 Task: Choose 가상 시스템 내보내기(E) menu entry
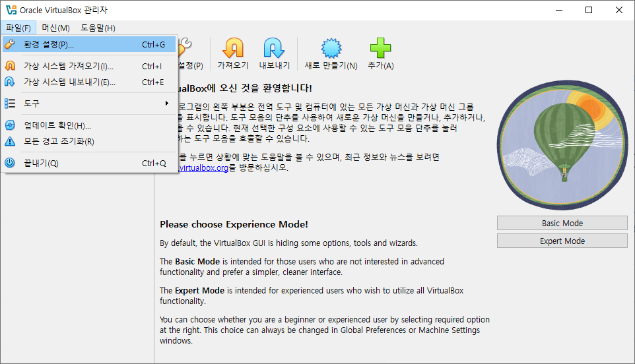89,82
